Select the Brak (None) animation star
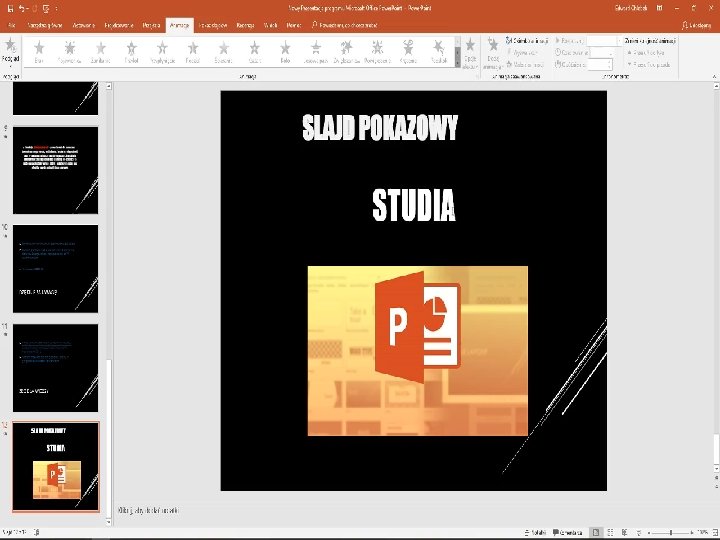Viewport: 720px width, 540px height. coord(39,51)
